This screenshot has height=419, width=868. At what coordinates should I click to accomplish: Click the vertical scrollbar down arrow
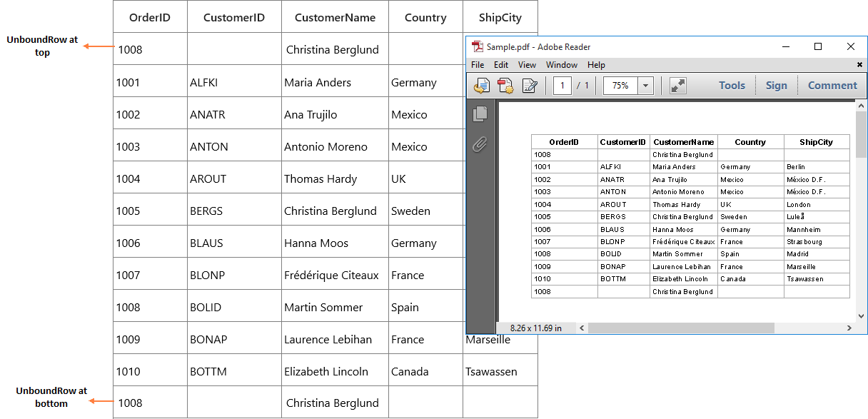(862, 316)
